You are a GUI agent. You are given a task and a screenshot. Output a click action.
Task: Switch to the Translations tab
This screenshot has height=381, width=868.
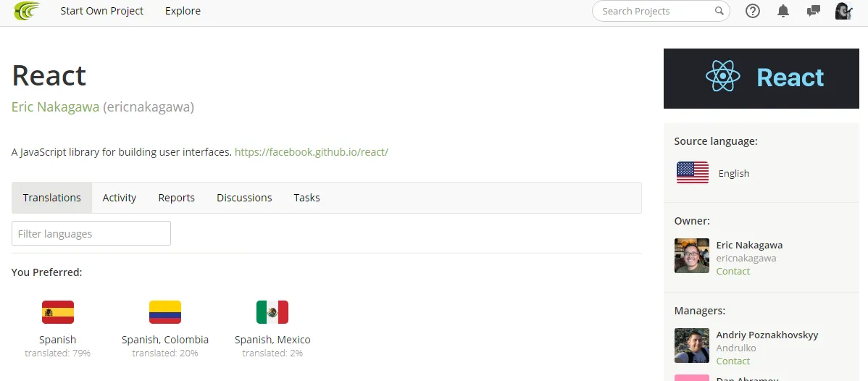point(52,198)
